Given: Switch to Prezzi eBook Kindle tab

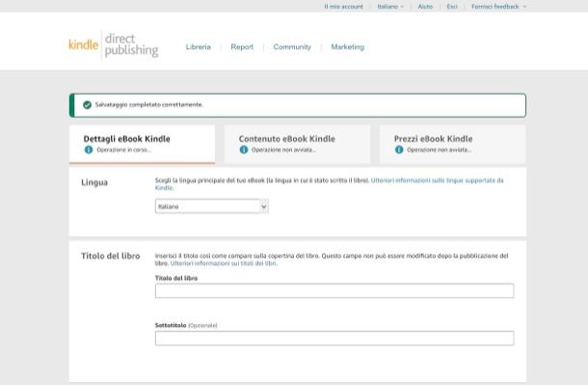Looking at the screenshot, I should [x=453, y=145].
